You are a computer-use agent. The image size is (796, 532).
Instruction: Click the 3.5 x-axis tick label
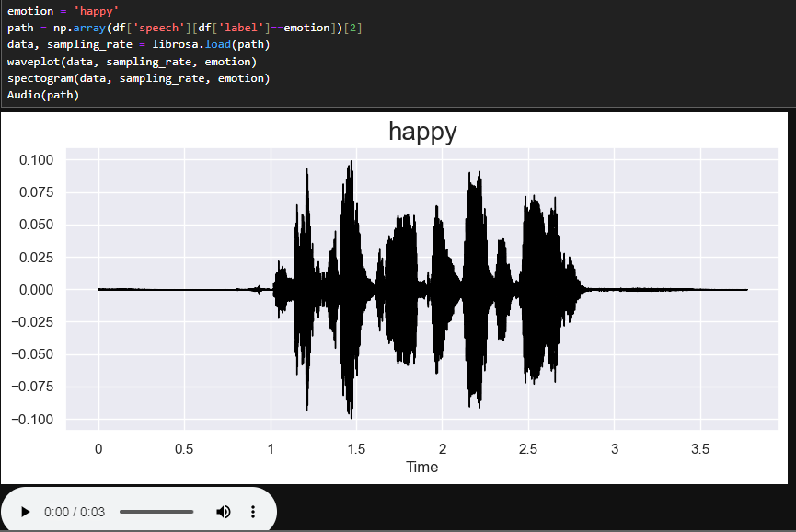pyautogui.click(x=700, y=448)
